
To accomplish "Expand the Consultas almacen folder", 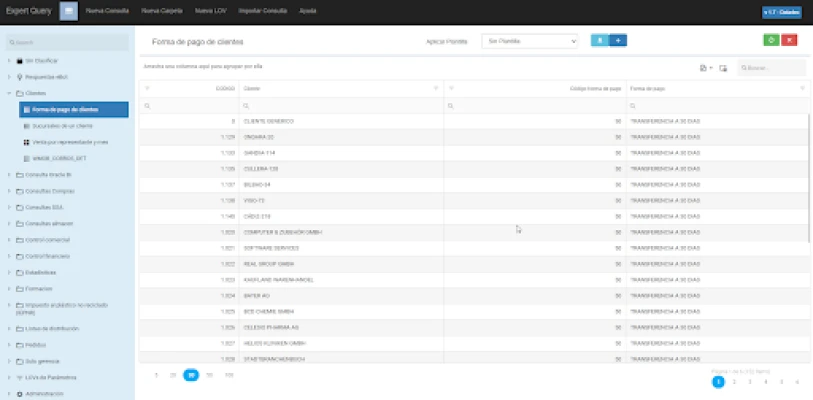I will (x=9, y=223).
